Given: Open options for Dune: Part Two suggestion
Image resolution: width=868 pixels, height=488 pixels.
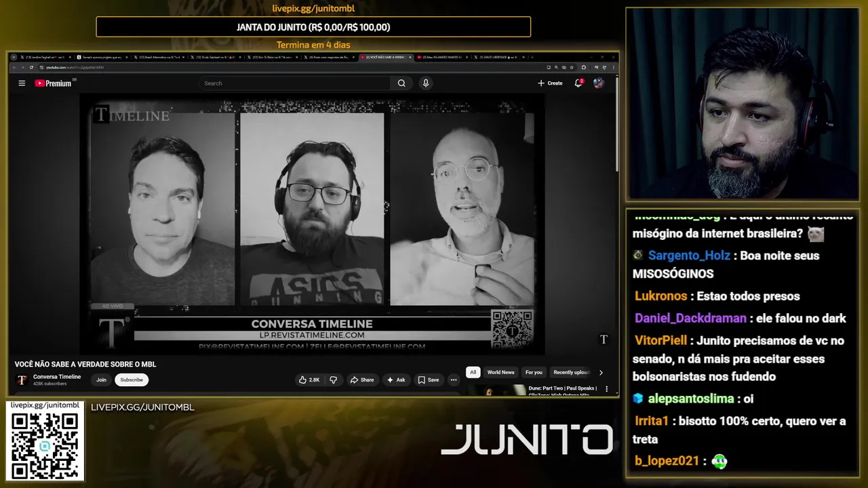Looking at the screenshot, I should pyautogui.click(x=607, y=390).
